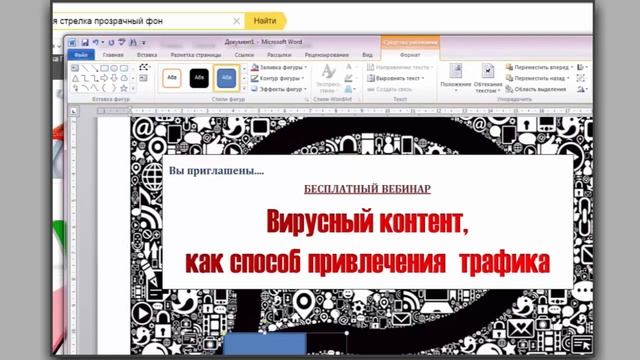Select the Down Arrow block shape
640x360 pixels.
(x=114, y=78)
